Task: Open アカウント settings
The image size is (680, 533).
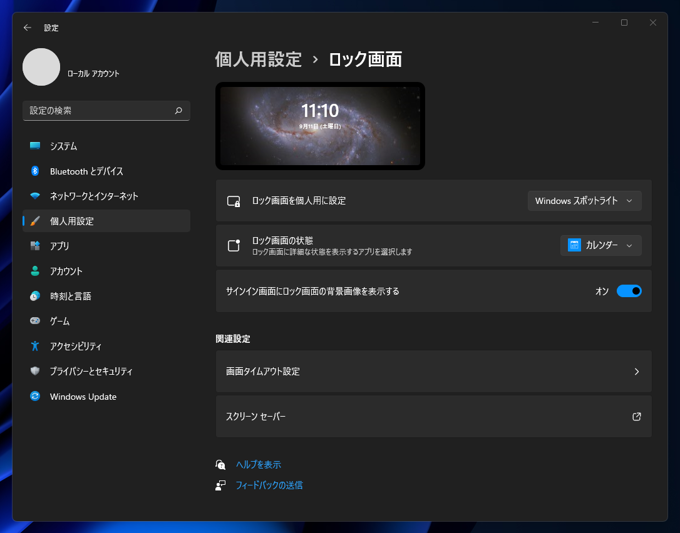Action: coord(106,271)
